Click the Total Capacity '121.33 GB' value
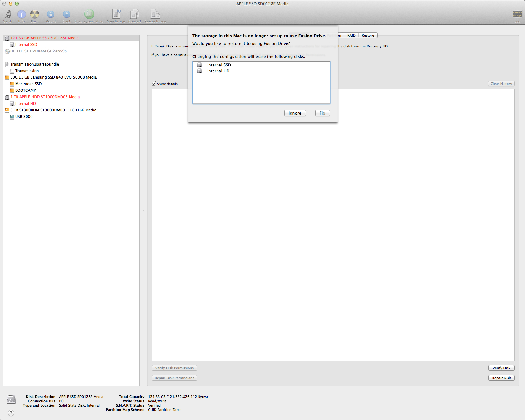525x420 pixels. point(178,397)
